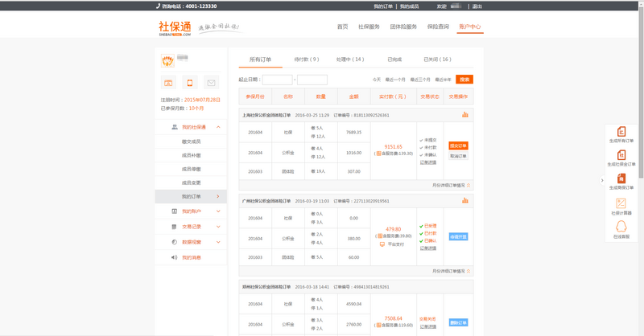Screen dimensions: 644x336
Task: Switch to the 已关闭 (16) tab
Action: (437, 59)
